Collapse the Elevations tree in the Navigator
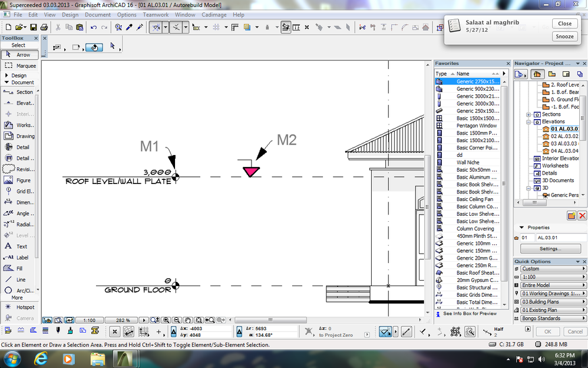This screenshot has width=588, height=368. [530, 121]
